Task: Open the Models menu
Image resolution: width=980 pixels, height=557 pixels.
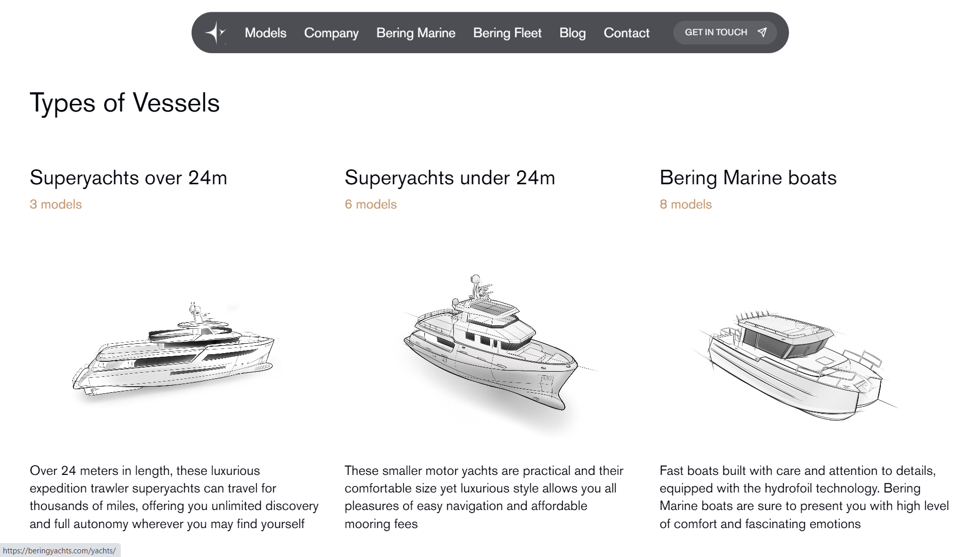Action: coord(265,33)
